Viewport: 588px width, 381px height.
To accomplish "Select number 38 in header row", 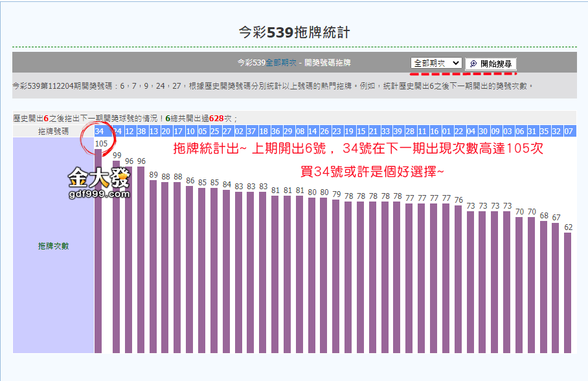I will point(141,131).
